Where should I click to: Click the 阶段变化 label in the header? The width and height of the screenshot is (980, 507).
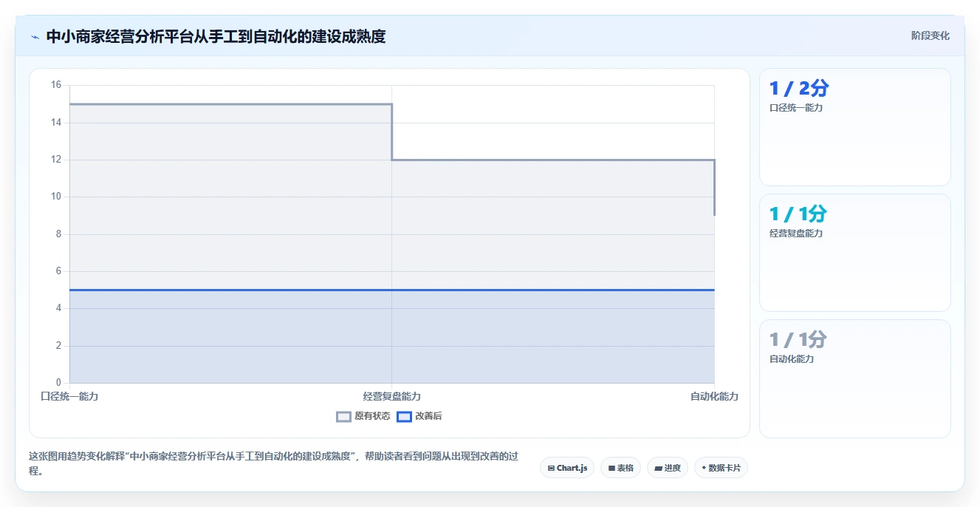tap(930, 35)
